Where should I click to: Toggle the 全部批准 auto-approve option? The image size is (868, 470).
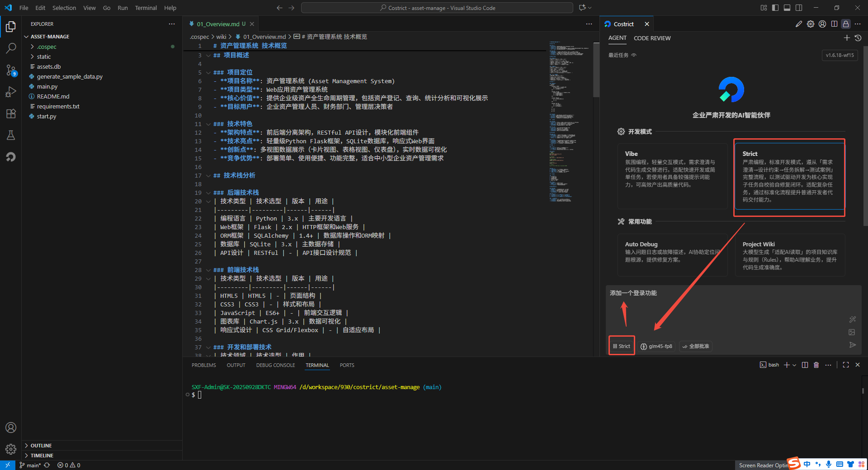tap(696, 346)
